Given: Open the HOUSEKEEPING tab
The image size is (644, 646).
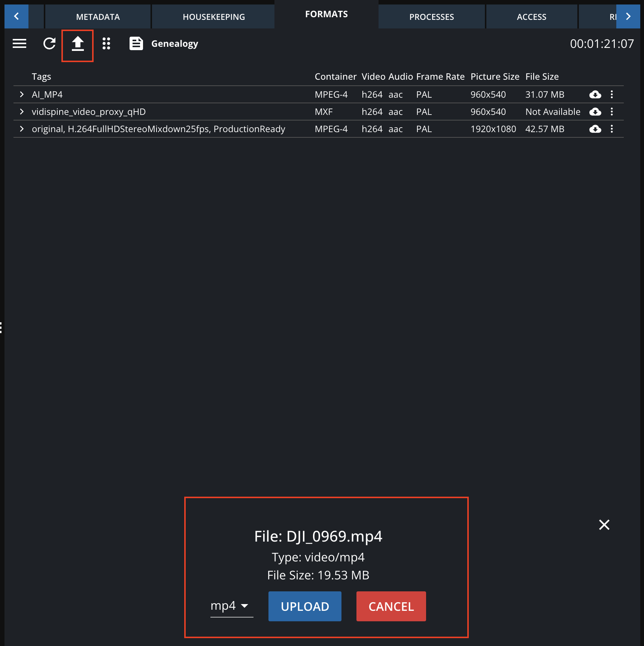Looking at the screenshot, I should 213,16.
